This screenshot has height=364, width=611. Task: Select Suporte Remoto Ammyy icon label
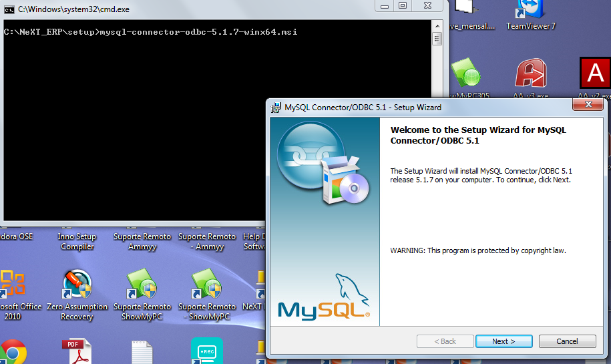[x=142, y=241]
